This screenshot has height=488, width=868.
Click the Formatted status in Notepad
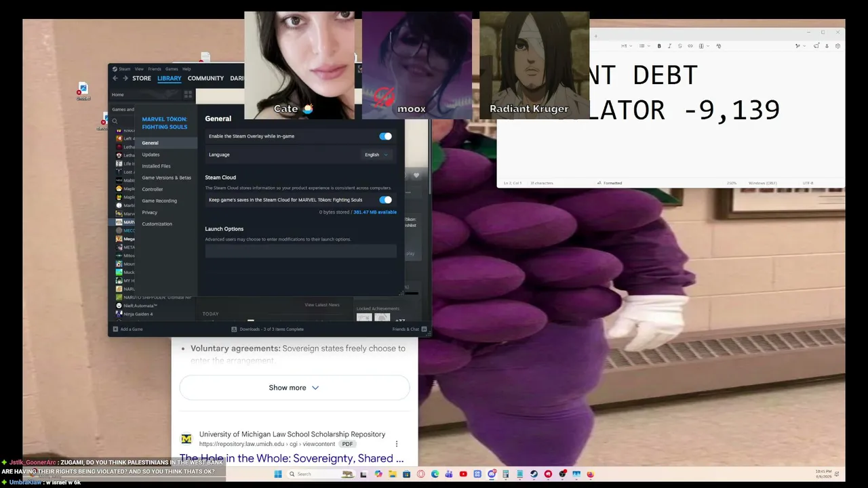(610, 183)
